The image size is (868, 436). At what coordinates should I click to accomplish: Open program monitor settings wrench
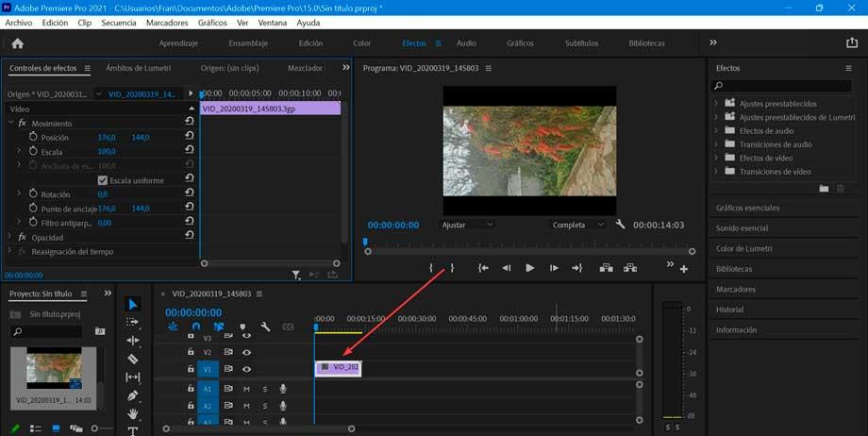(x=620, y=225)
